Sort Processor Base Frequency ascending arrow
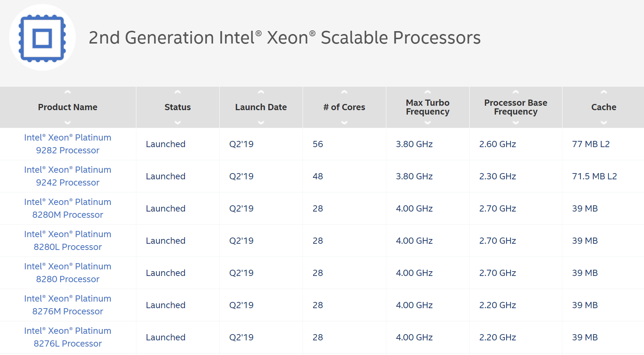Viewport: 644px width, 355px height. coord(516,92)
